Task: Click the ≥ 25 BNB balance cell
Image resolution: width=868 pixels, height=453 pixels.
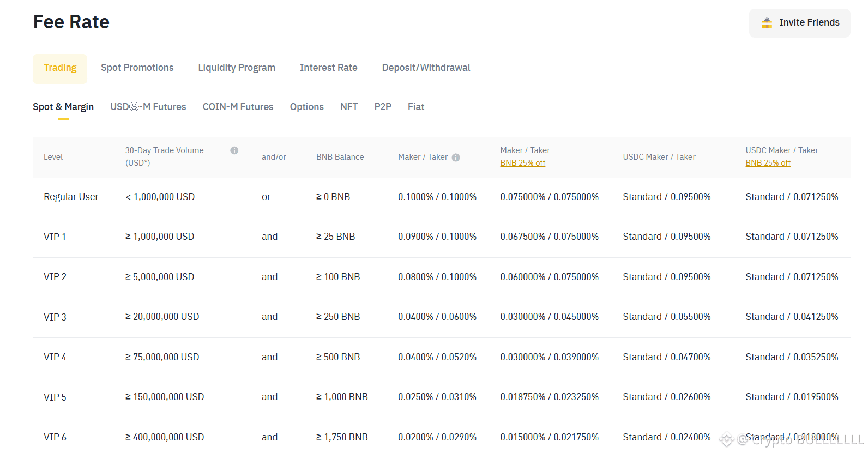Action: tap(336, 237)
